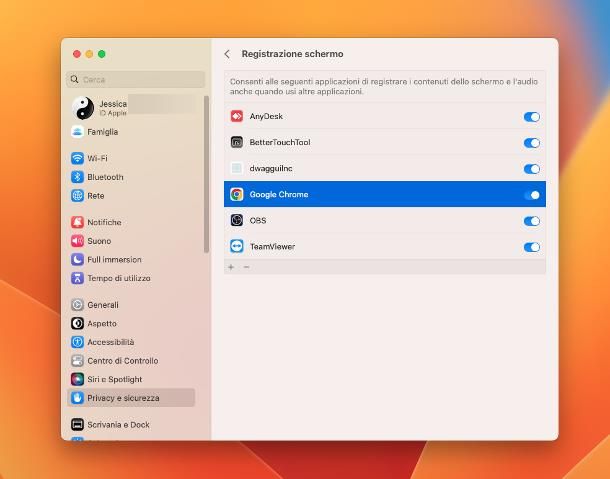Click the Registrazione schermo title
Viewport: 610px width, 479px height.
tap(292, 54)
